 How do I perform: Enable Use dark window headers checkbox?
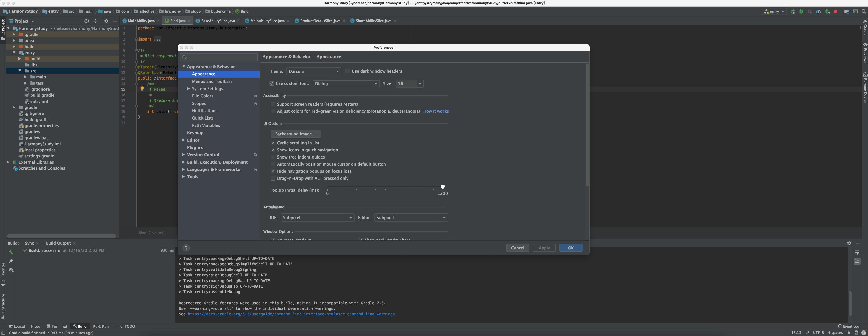348,71
